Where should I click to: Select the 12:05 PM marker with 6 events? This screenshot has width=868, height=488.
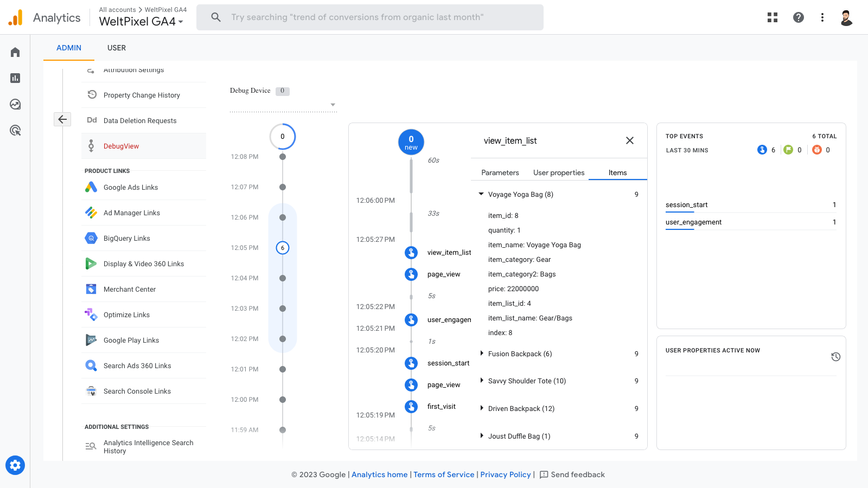(x=283, y=248)
